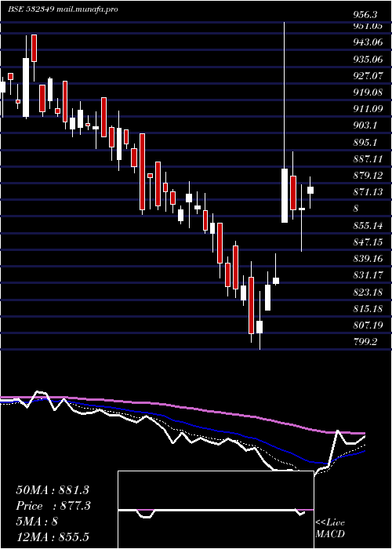Click the 'mail.munafa.pro' header text
This screenshot has width=392, height=549.
tap(87, 9)
